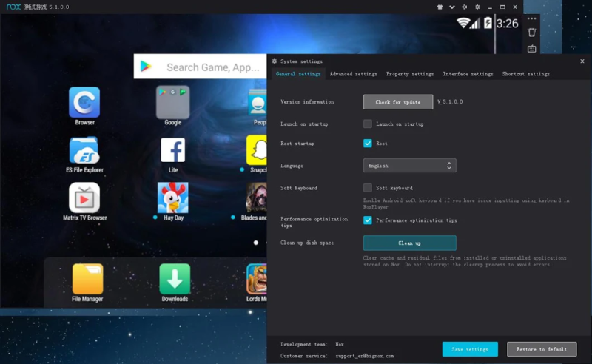This screenshot has width=592, height=364.
Task: Open the Language dropdown showing English
Action: (409, 166)
